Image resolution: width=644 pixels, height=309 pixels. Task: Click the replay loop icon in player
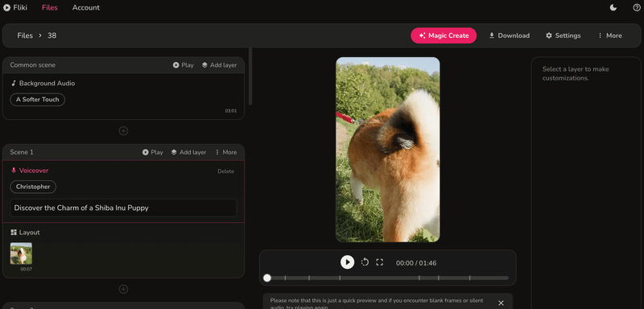pyautogui.click(x=365, y=262)
